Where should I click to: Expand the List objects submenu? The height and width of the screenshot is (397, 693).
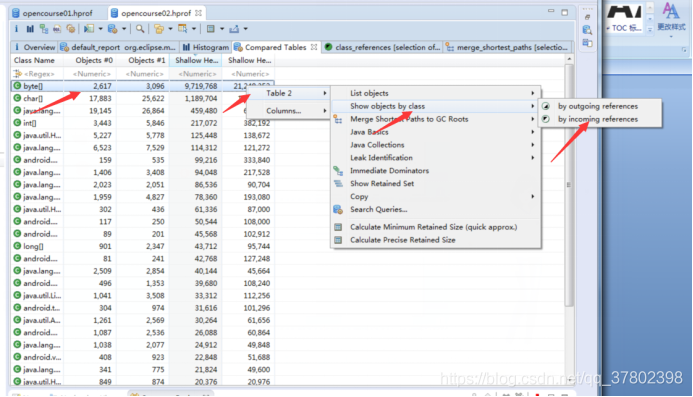click(435, 93)
